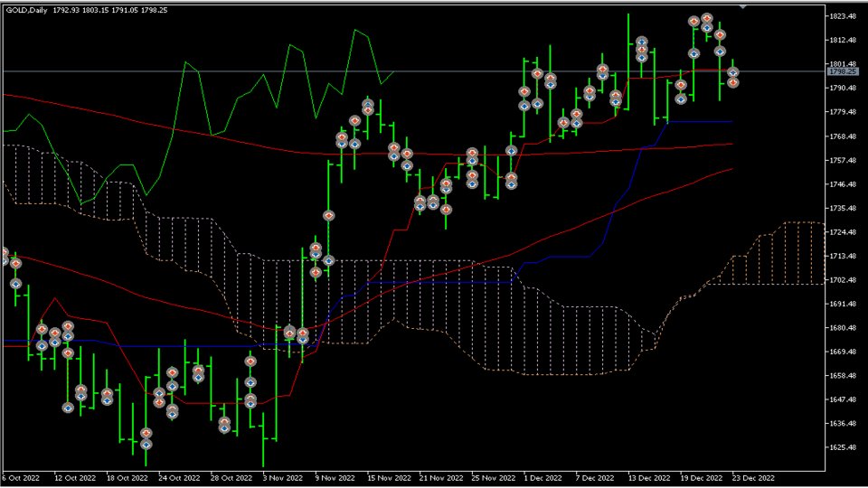Click price axis label 1768.48
The height and width of the screenshot is (488, 868).
843,136
